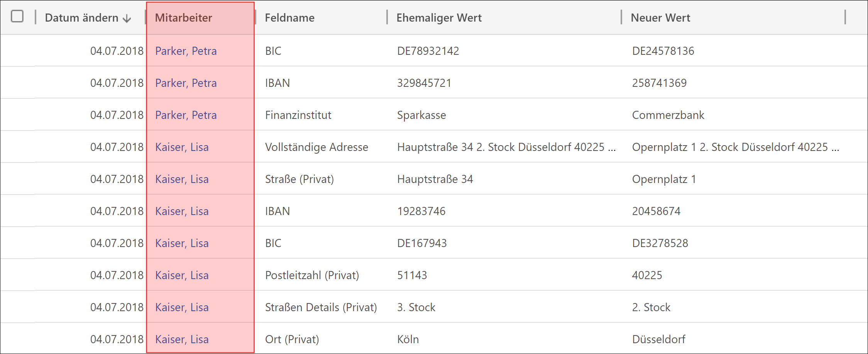Open Kaiser, Lisa link in Straße (Privat) row
This screenshot has width=868, height=354.
(182, 179)
